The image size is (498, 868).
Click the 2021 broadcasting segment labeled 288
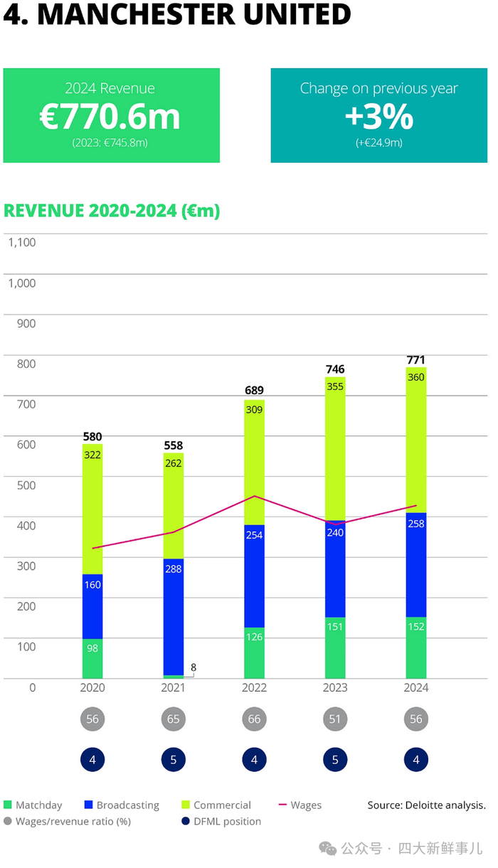click(x=174, y=617)
